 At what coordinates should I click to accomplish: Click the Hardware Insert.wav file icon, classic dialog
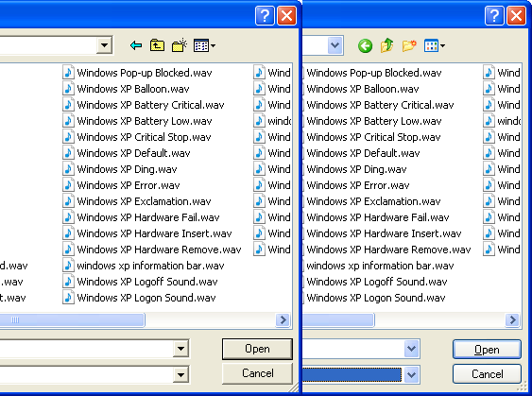[x=68, y=233]
